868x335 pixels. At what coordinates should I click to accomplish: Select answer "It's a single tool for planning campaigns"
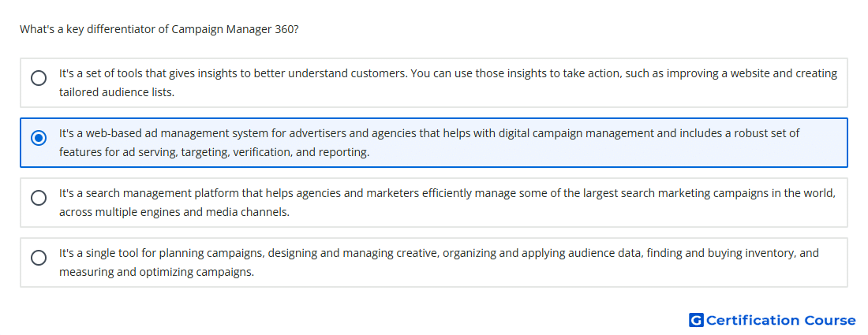click(434, 262)
